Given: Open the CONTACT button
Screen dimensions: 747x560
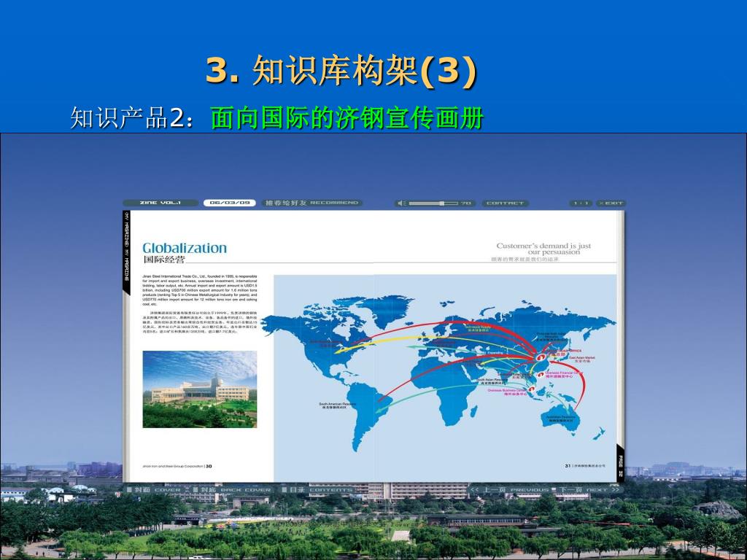Looking at the screenshot, I should coord(505,203).
